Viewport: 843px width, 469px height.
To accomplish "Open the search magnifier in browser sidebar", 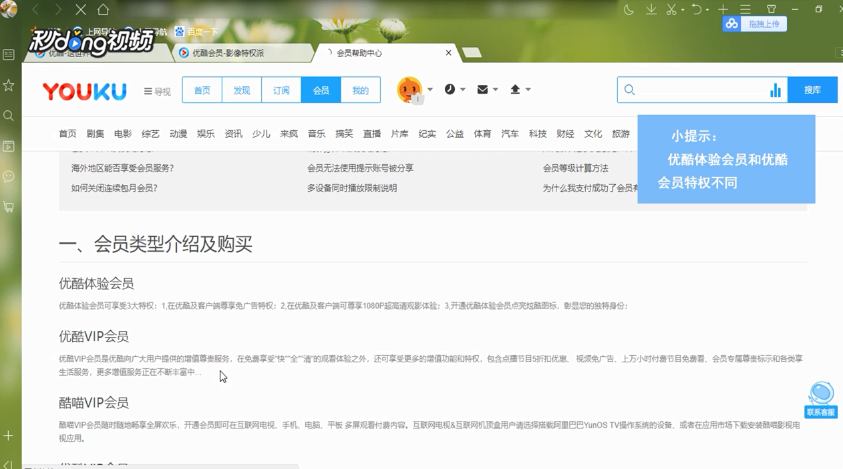I will pos(9,116).
